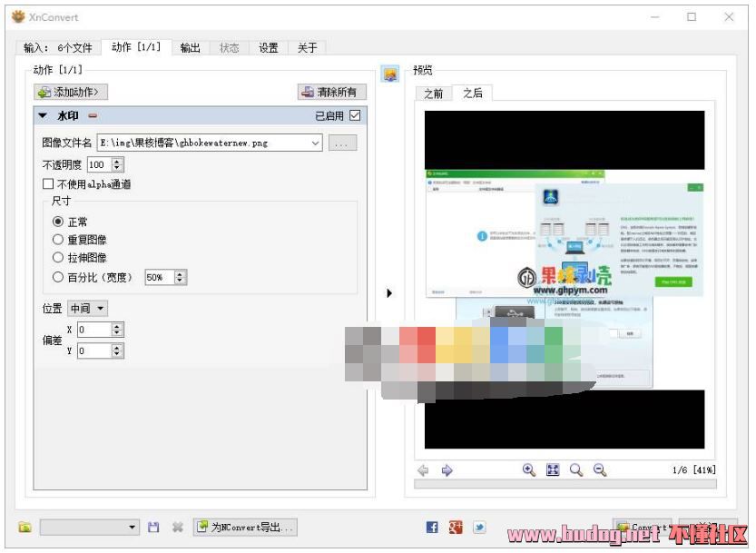Go to previous preview image arrow

coord(423,470)
